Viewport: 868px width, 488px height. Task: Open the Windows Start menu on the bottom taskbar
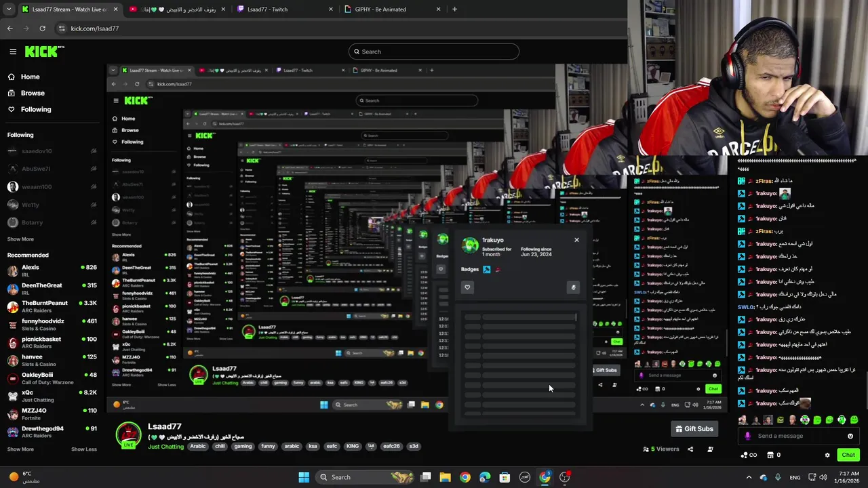304,477
